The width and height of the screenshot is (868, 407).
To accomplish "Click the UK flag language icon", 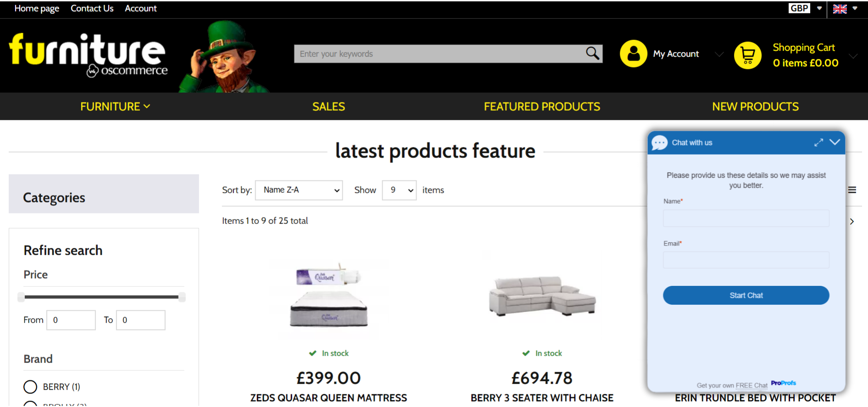I will [840, 9].
